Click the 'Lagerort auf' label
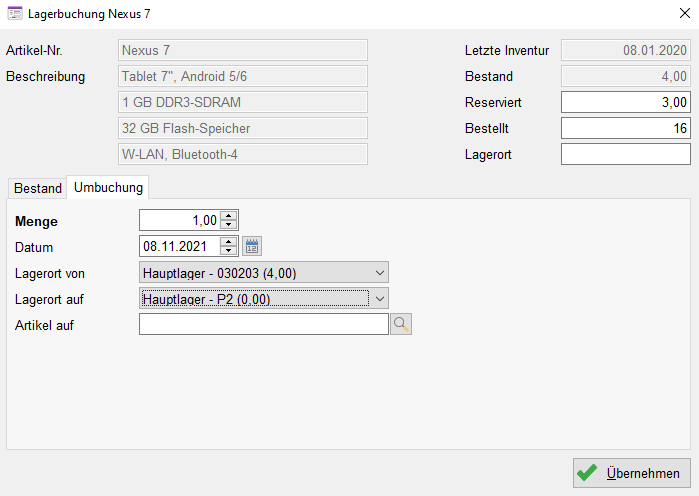Image resolution: width=699 pixels, height=496 pixels. click(49, 299)
